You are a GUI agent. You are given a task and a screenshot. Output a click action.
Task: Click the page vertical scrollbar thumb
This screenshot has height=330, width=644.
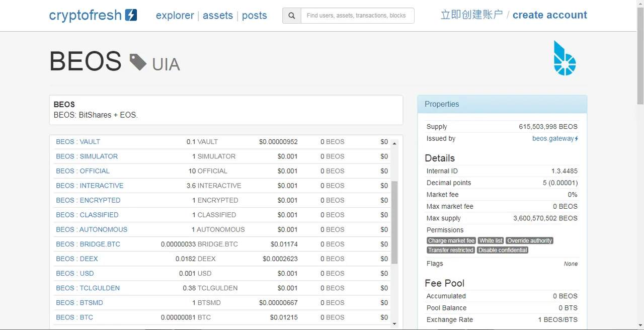click(640, 56)
